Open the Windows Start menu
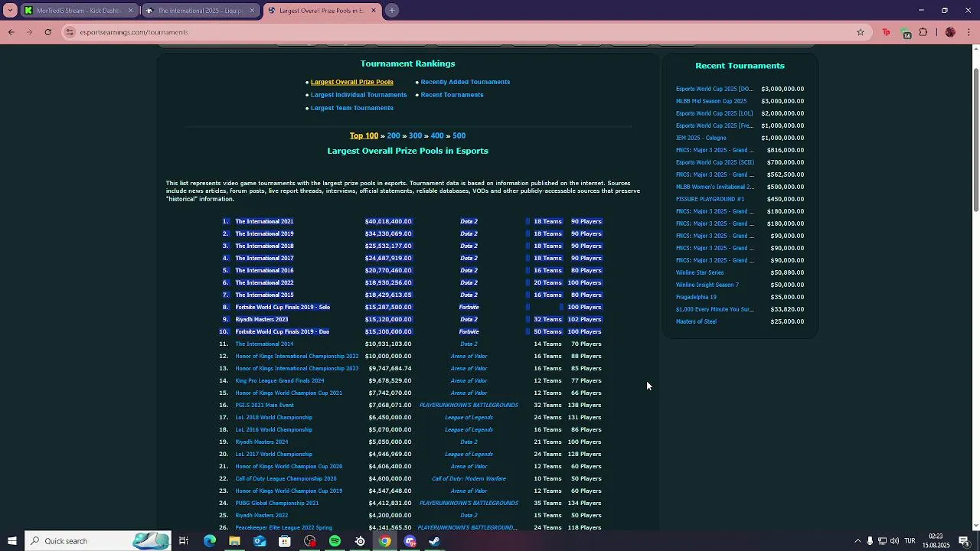 11,541
